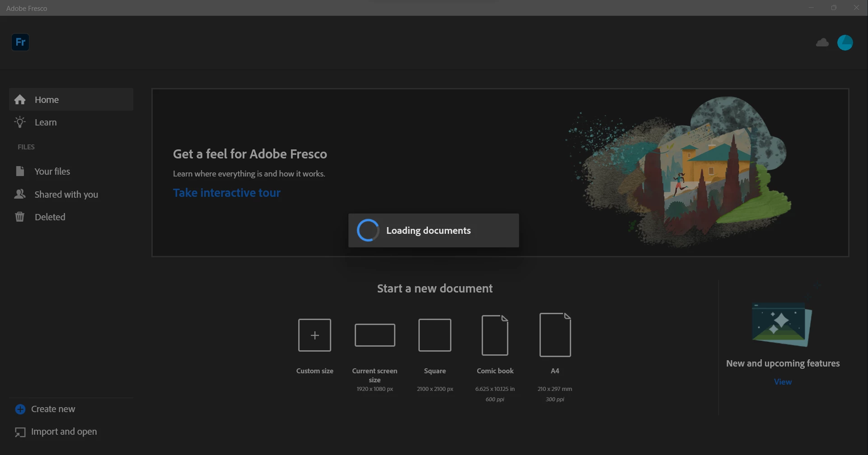
Task: Close the Adobe Fresco window
Action: point(856,8)
